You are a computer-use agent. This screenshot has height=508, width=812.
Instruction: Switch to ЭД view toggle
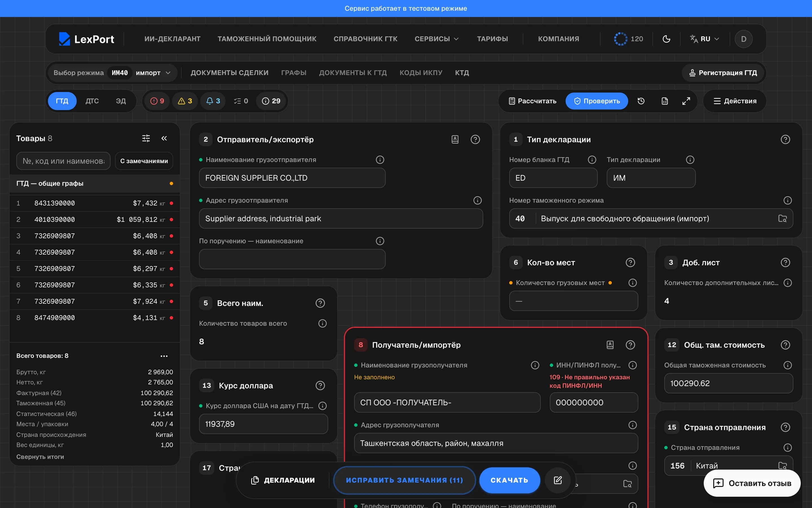coord(120,101)
